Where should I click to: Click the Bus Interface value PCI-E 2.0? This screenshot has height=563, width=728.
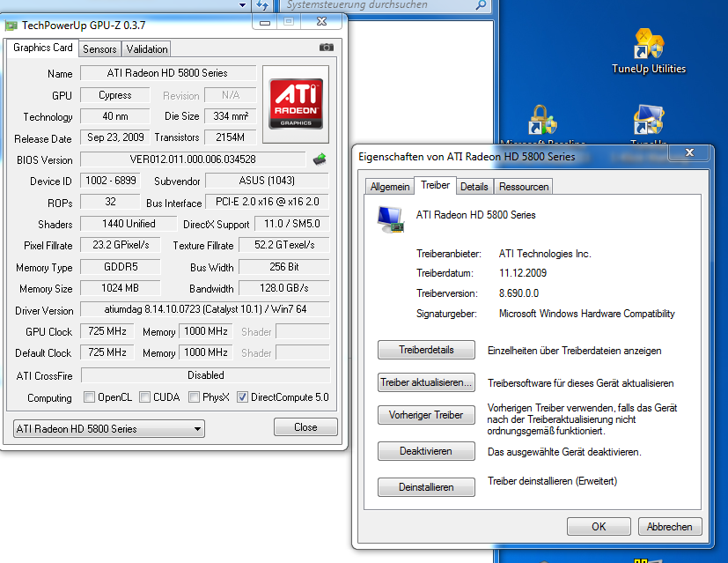click(x=267, y=202)
